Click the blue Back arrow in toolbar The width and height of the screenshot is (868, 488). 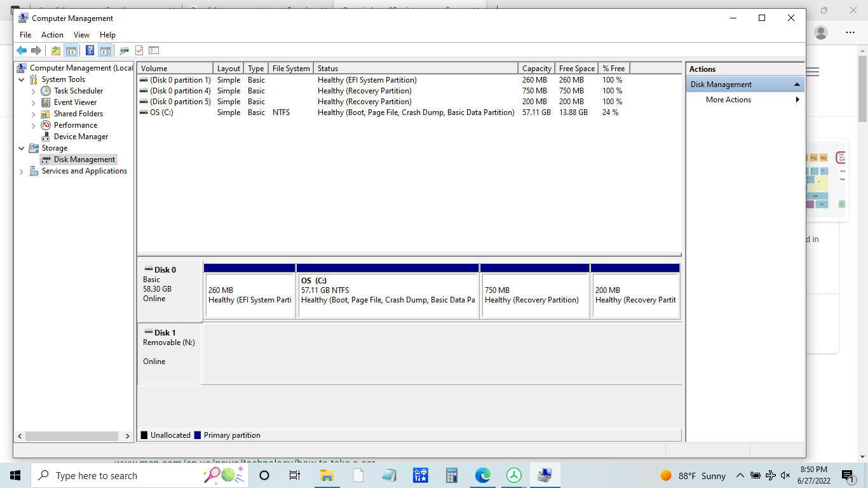(x=22, y=51)
